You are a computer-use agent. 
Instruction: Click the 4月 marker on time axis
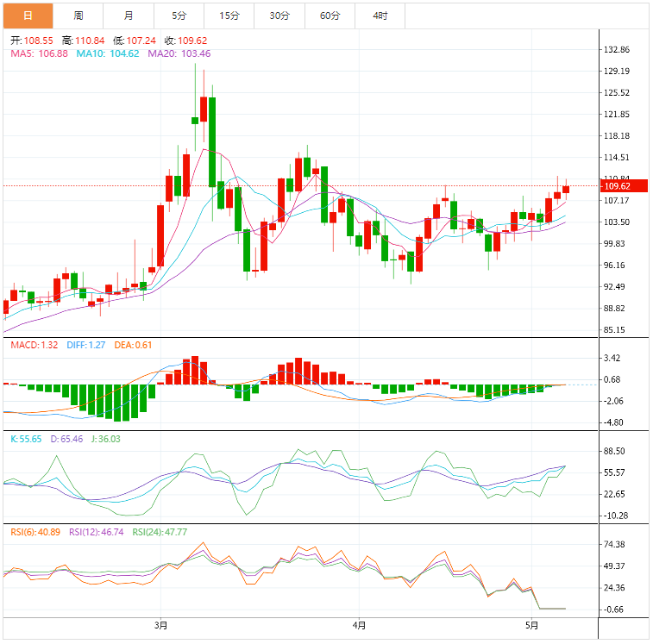359,625
